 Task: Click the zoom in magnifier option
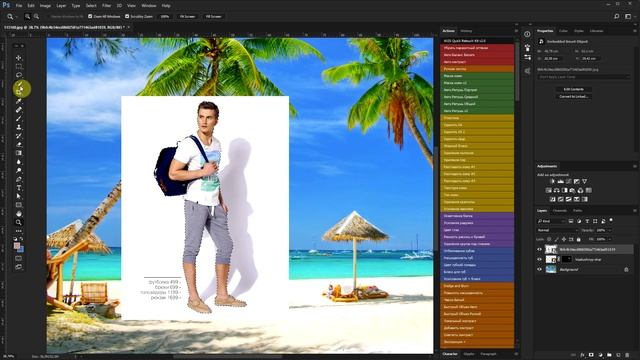27,16
